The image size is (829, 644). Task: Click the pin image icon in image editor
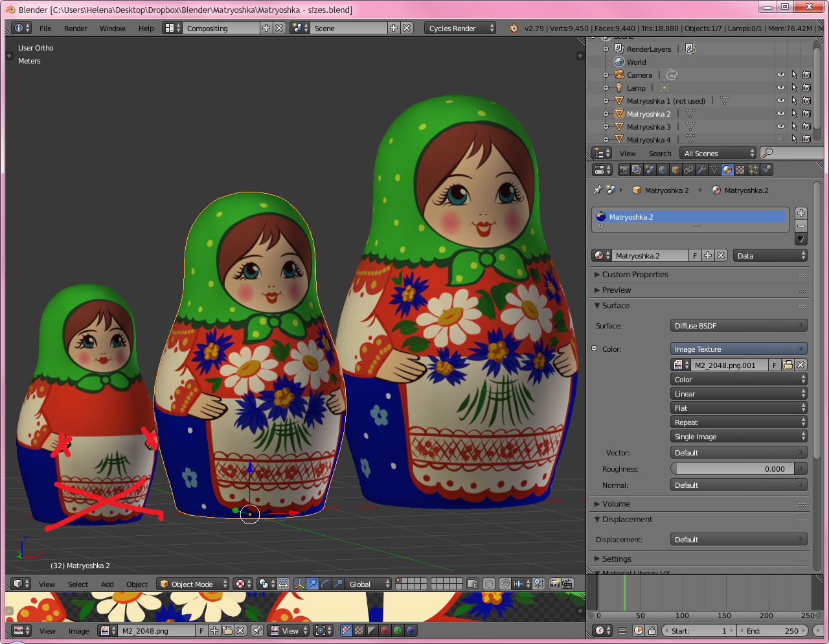pyautogui.click(x=257, y=630)
